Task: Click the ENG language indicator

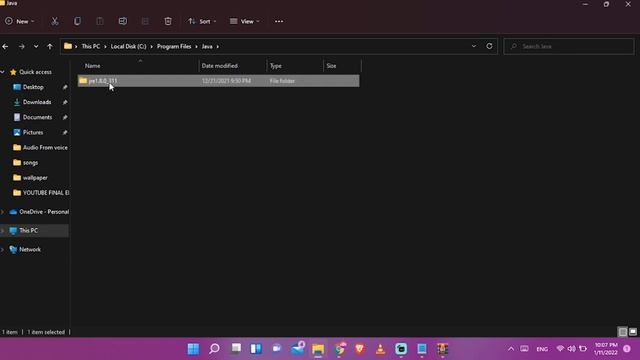Action: (542, 349)
